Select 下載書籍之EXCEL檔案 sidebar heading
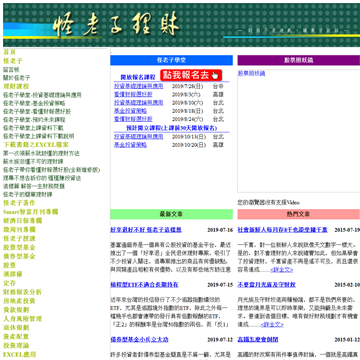The height and width of the screenshot is (360, 360). (x=36, y=145)
